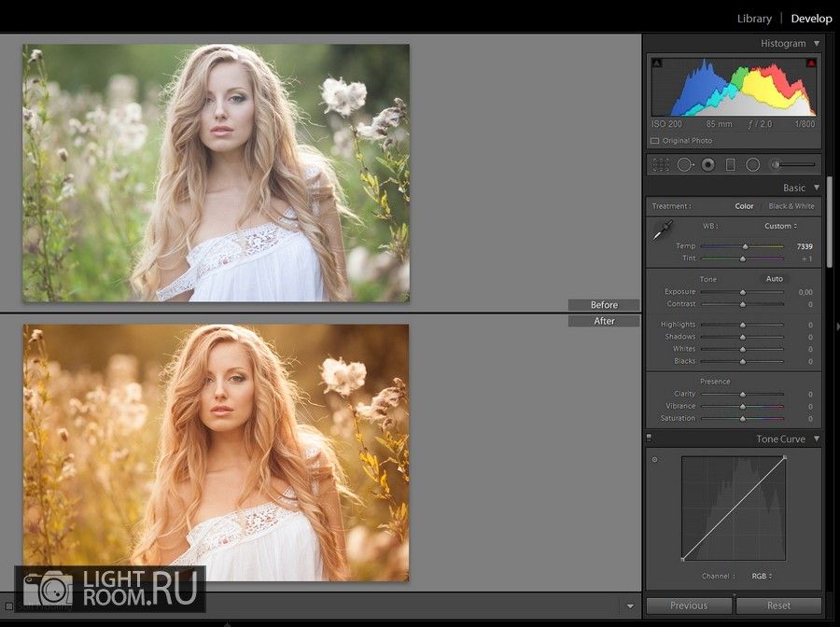The height and width of the screenshot is (627, 840).
Task: Adjust the Saturation slider handle
Action: point(743,419)
